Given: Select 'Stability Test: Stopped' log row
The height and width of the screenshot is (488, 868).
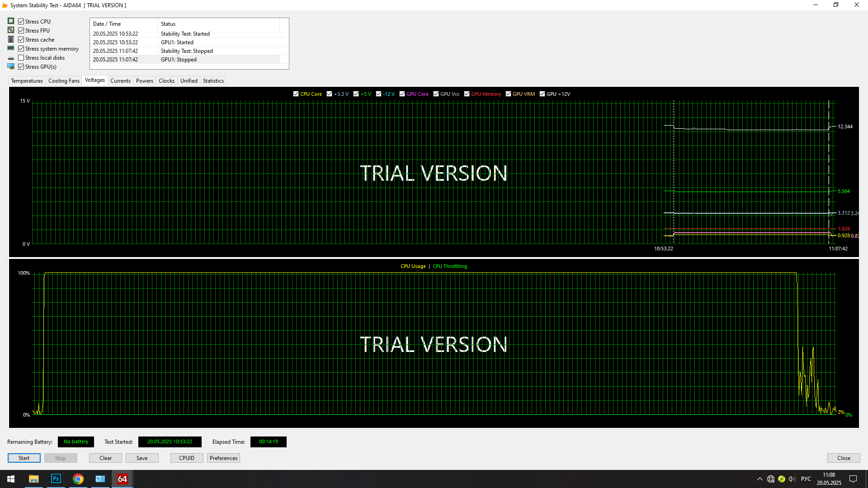Looking at the screenshot, I should (x=185, y=51).
